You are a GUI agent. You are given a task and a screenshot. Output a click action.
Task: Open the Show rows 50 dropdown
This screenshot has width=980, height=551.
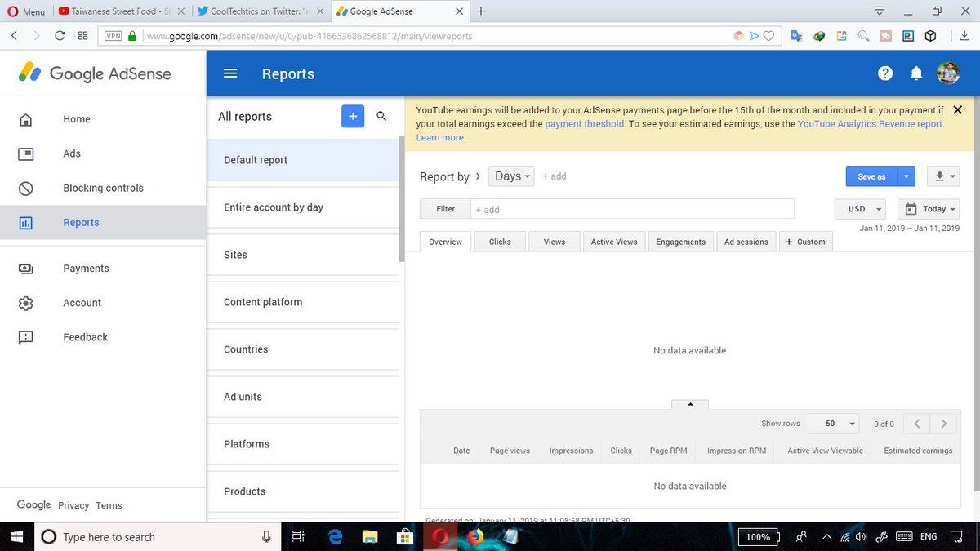[834, 424]
